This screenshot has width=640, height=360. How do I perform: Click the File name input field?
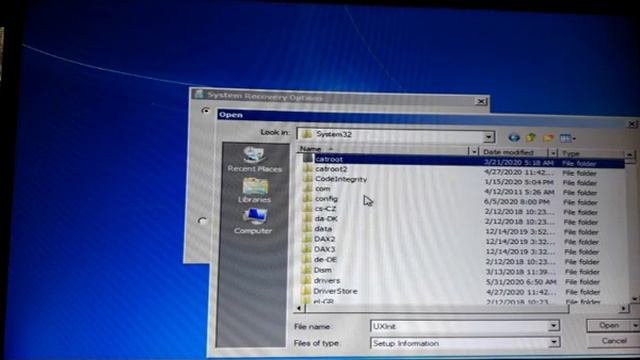(x=460, y=326)
